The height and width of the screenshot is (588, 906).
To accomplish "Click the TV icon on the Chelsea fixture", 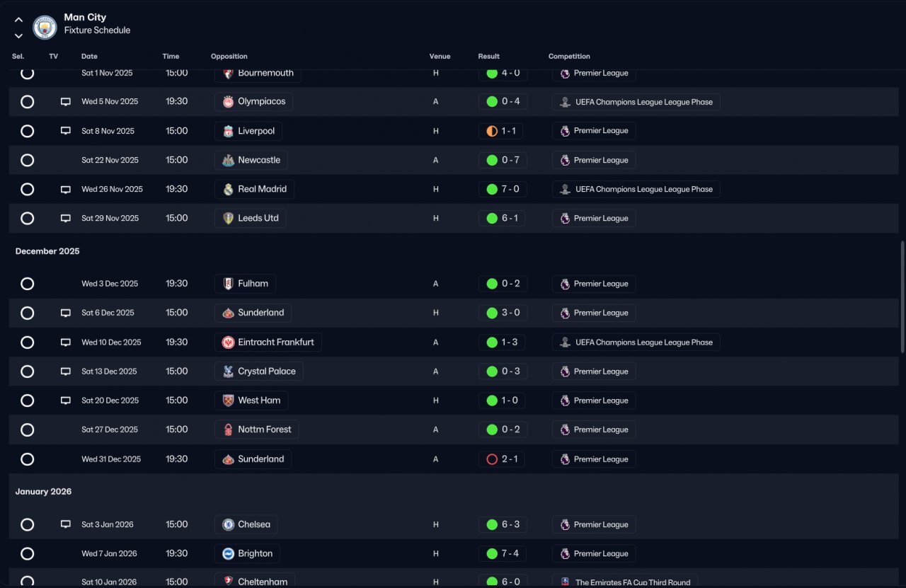I will pyautogui.click(x=66, y=524).
